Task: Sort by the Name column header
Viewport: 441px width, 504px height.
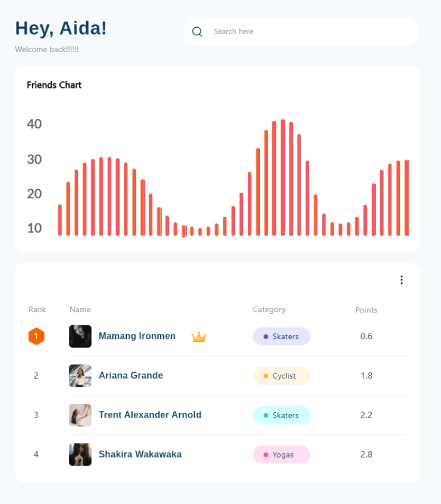Action: click(80, 310)
